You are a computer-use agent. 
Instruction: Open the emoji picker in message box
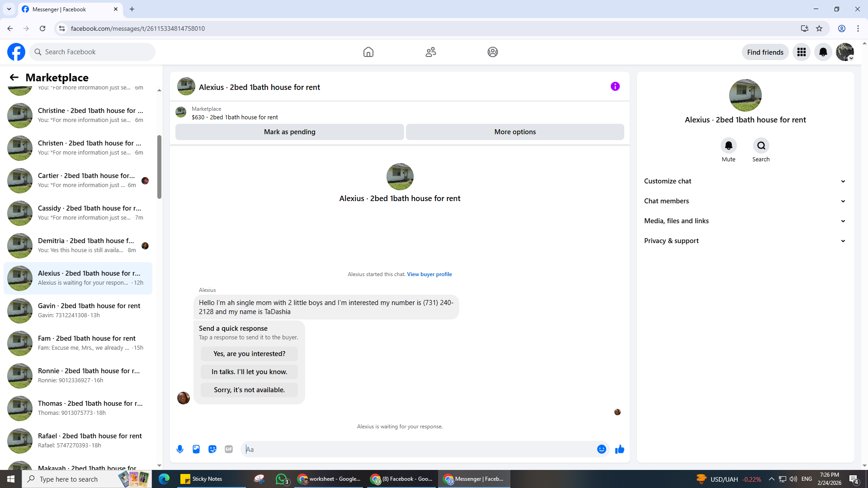[x=601, y=449]
